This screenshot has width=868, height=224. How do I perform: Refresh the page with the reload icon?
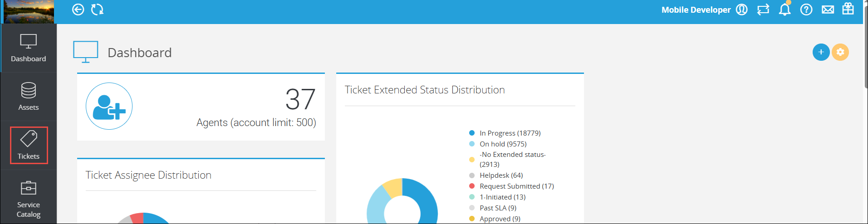click(97, 10)
